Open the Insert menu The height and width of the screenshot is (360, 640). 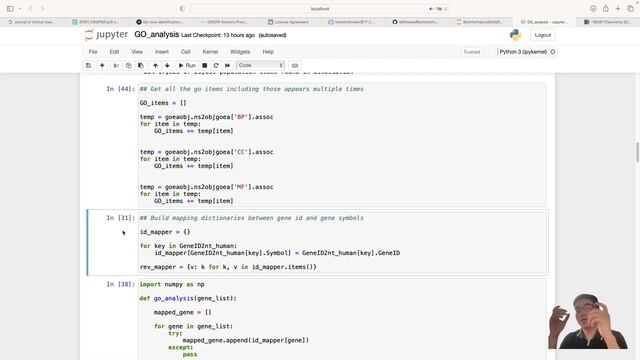(x=162, y=52)
